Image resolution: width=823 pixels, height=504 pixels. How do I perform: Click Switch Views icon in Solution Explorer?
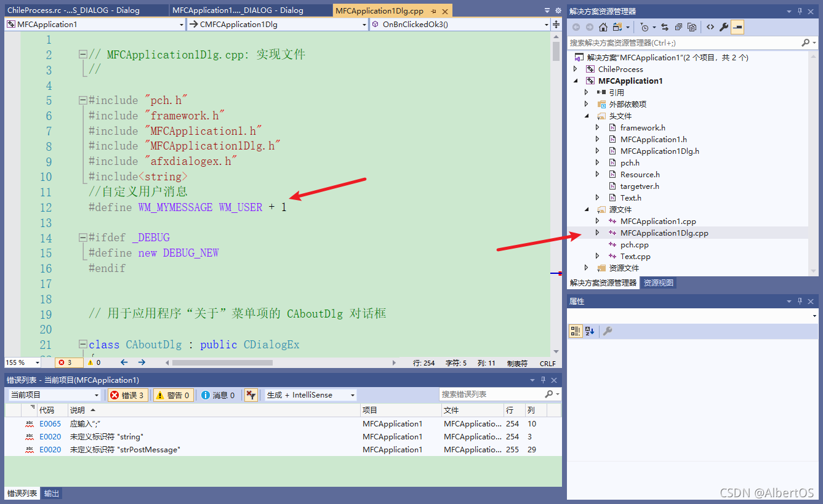point(617,27)
